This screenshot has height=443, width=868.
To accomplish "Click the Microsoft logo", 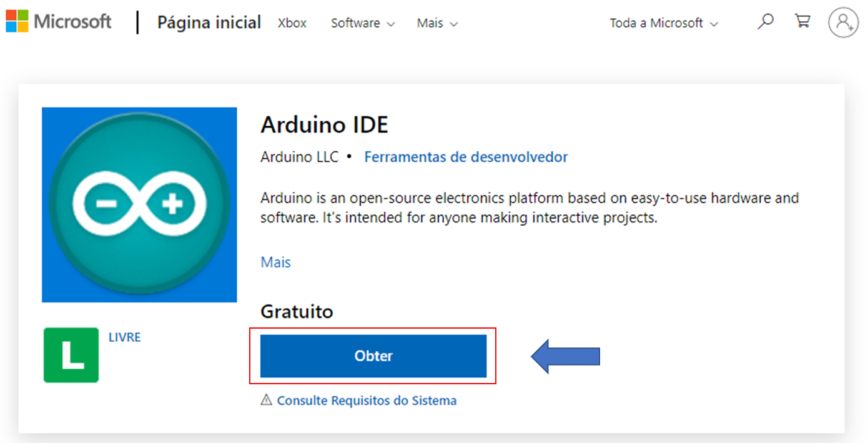I will tap(17, 21).
